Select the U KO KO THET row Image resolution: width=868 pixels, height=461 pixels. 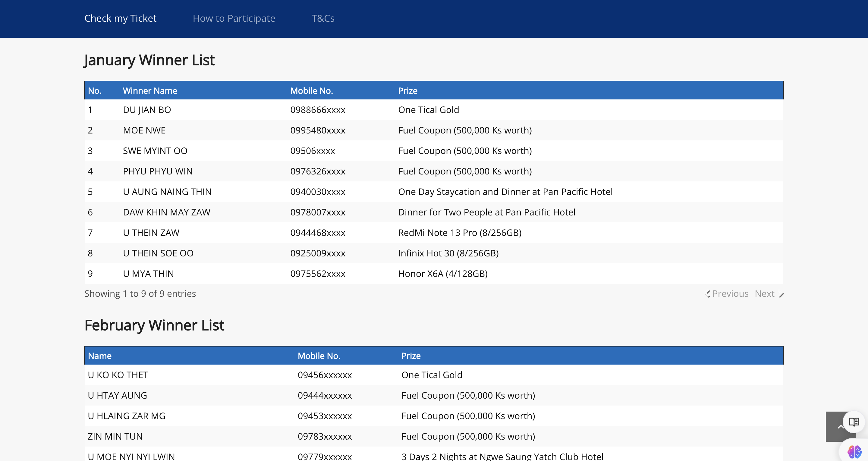tap(118, 375)
